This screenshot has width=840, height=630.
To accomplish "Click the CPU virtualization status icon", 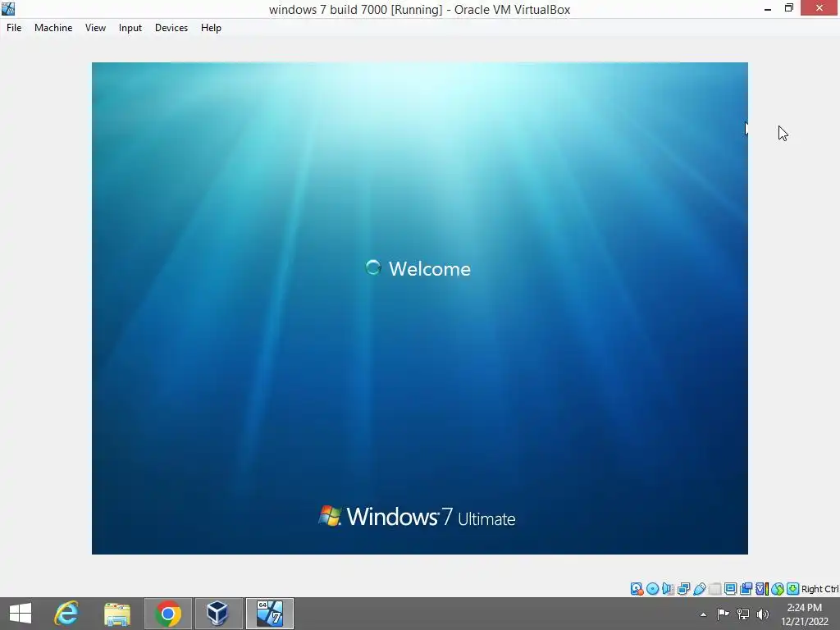I will [x=761, y=589].
